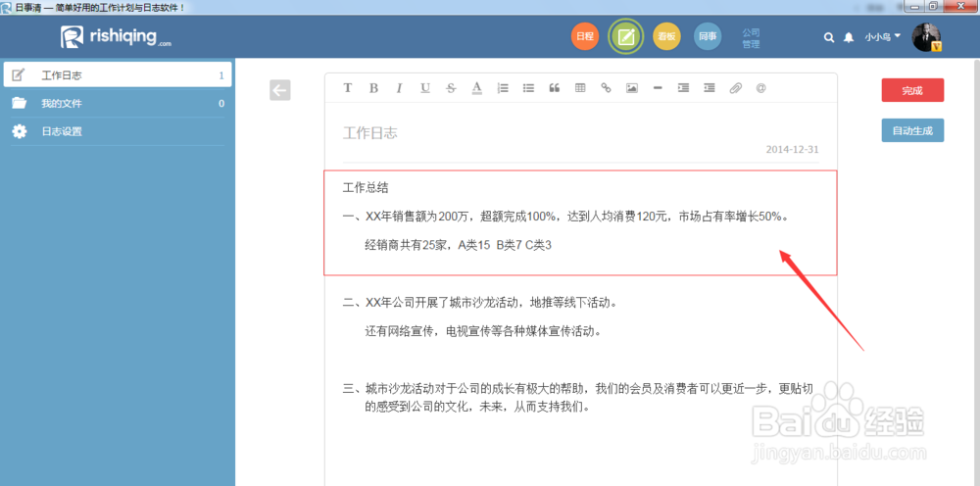This screenshot has height=486, width=980.
Task: Insert a numbered list
Action: coord(503,88)
